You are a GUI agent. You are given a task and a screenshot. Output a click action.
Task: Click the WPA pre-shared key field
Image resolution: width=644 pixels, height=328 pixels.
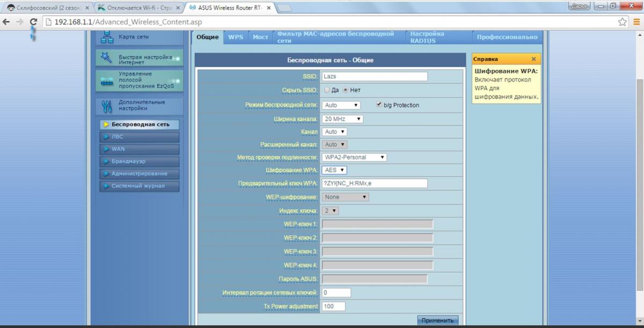coord(375,184)
